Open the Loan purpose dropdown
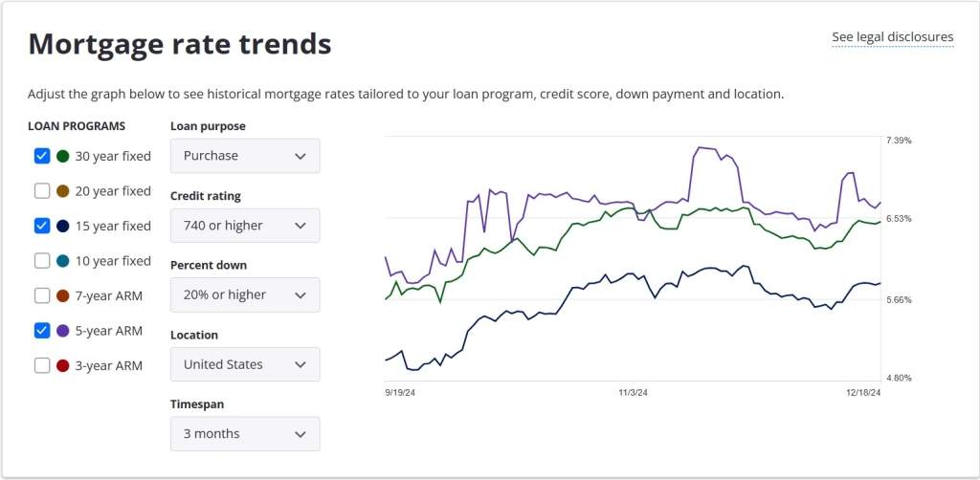The image size is (980, 480). pos(245,156)
